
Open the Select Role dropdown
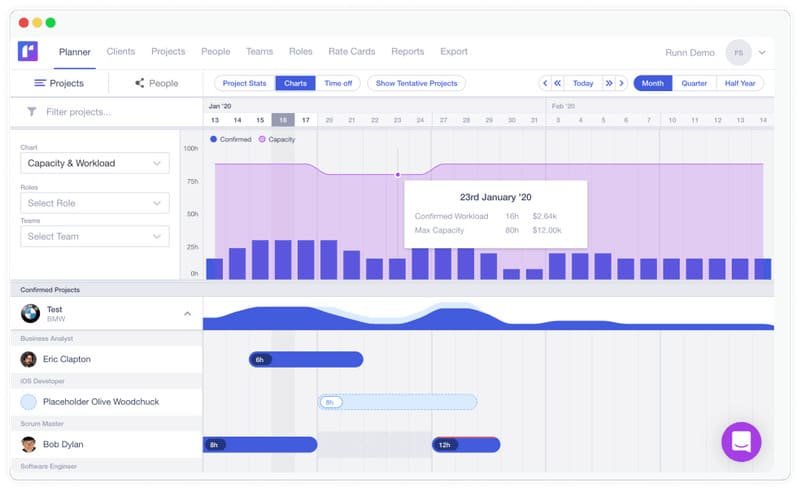point(95,203)
